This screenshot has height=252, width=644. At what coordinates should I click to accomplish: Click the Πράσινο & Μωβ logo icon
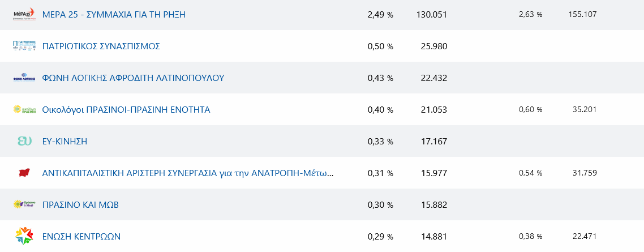point(24,204)
